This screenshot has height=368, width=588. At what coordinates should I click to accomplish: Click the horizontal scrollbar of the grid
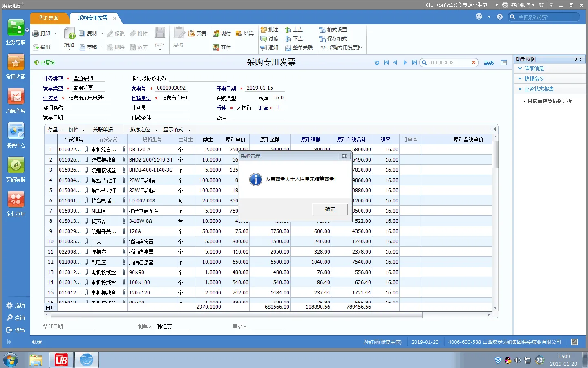[236, 315]
